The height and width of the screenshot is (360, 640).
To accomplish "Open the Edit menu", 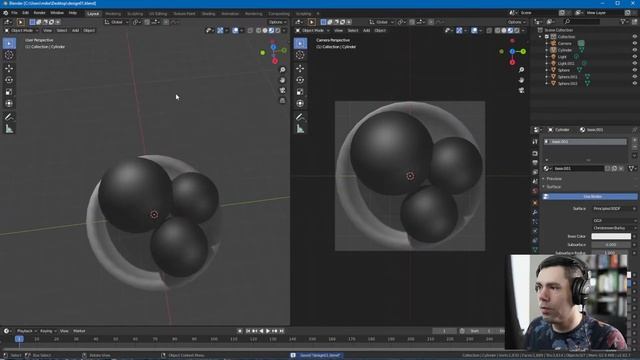I will (25, 13).
